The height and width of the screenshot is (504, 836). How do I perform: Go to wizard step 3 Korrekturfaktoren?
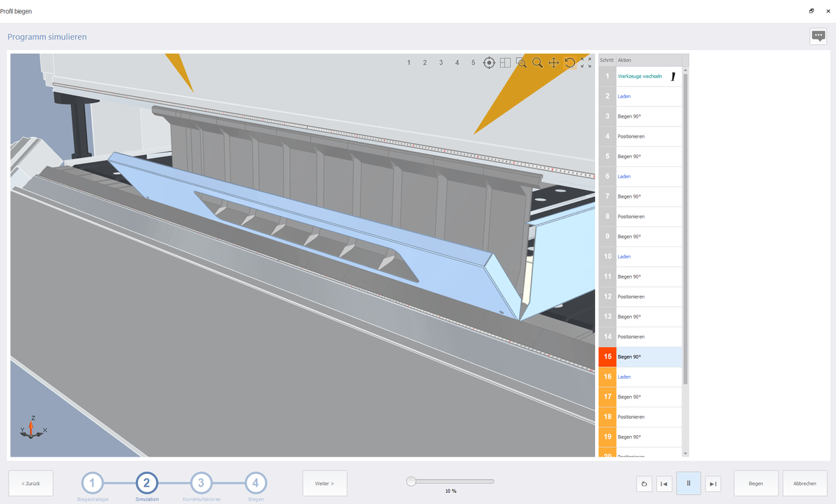point(201,482)
